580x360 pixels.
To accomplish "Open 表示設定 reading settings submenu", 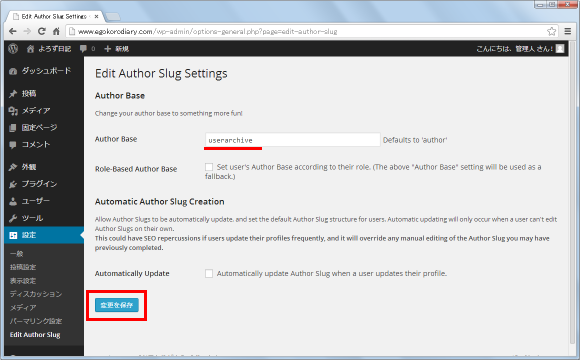I will [23, 281].
